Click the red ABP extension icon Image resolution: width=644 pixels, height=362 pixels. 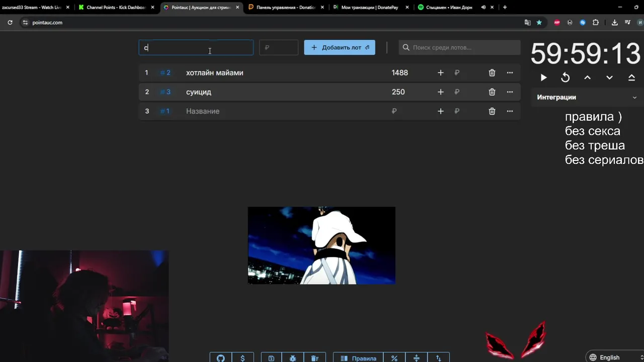557,23
